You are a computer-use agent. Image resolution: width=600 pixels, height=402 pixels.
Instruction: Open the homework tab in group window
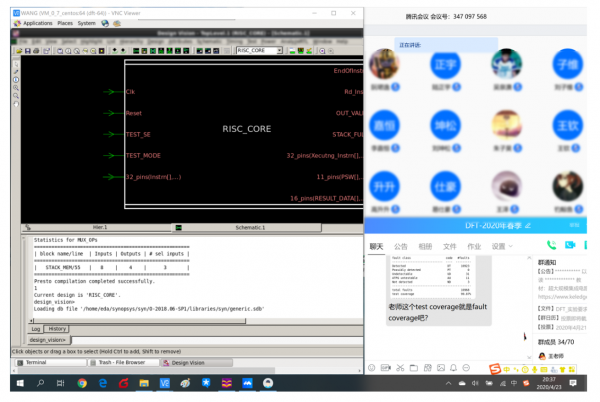[x=474, y=246]
